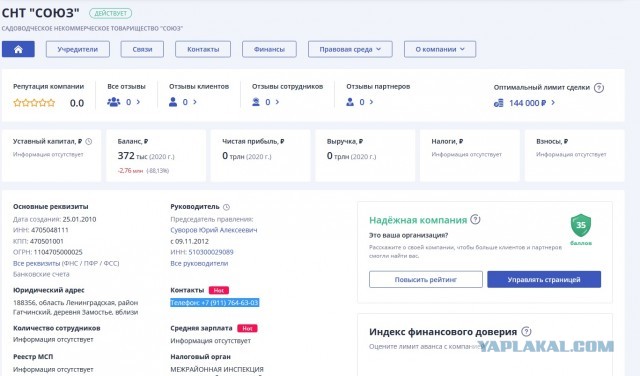The height and width of the screenshot is (376, 640).
Task: Expand the О компании dropdown
Action: click(440, 49)
